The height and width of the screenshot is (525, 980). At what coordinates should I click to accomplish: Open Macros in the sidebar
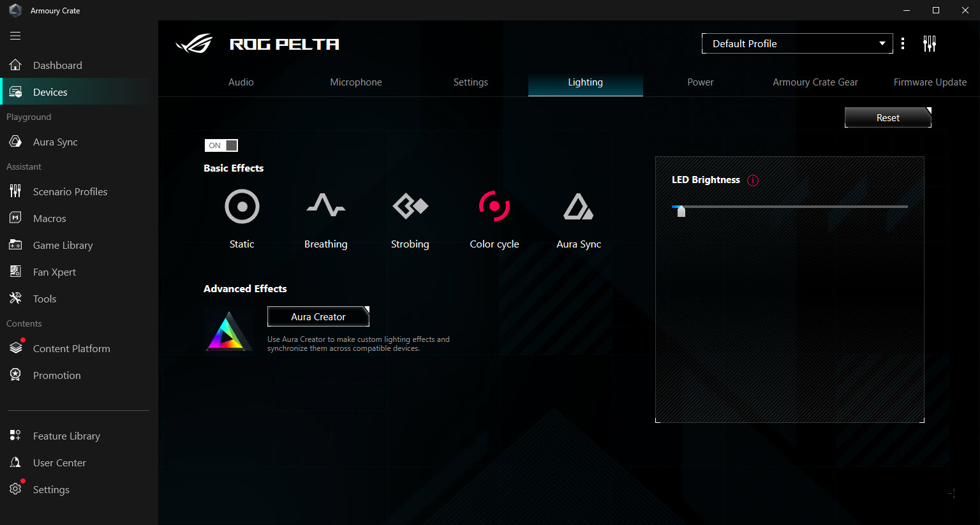tap(79, 218)
